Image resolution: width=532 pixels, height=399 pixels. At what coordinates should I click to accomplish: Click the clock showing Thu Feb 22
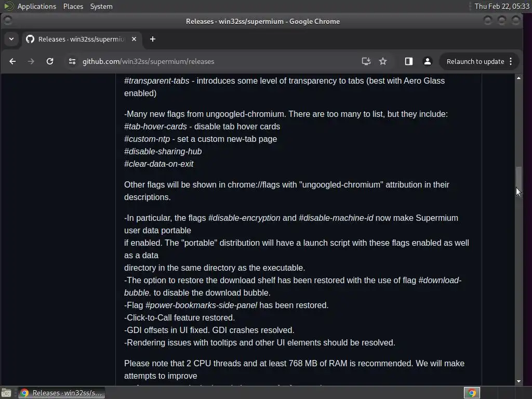pos(502,6)
